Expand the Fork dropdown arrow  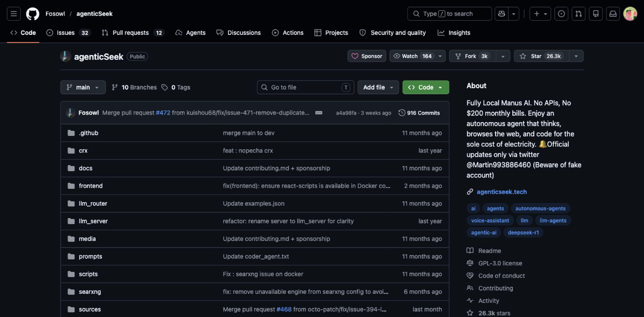(x=503, y=56)
